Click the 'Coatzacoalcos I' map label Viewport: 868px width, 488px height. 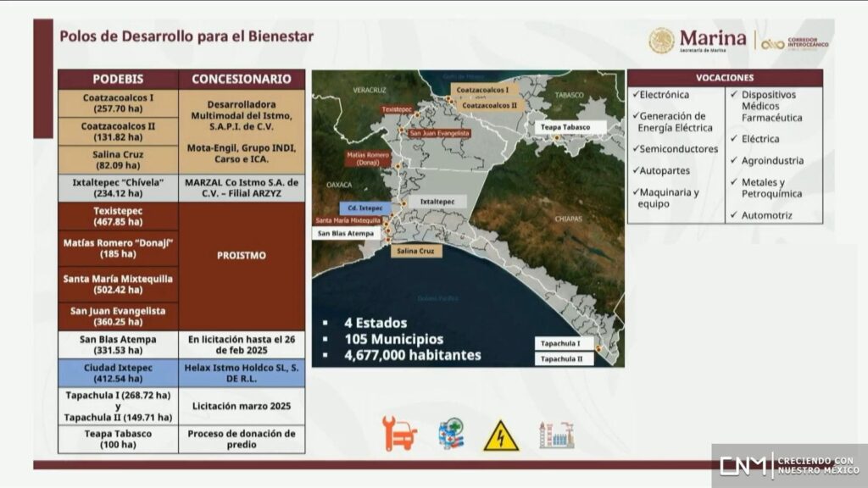tap(482, 90)
